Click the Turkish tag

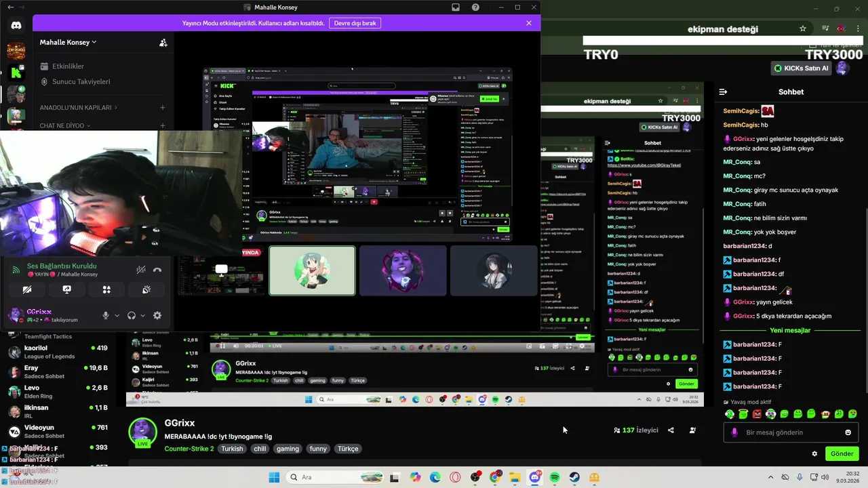point(232,449)
